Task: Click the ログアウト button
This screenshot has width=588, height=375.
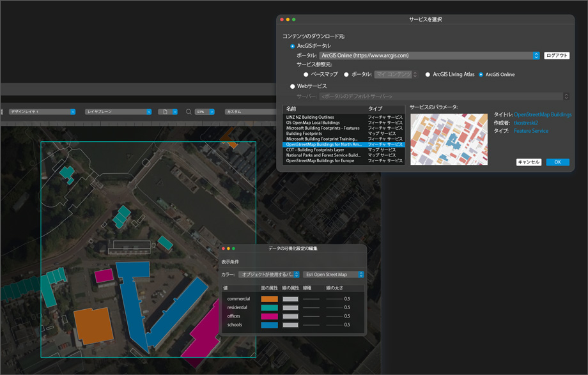Action: pos(557,56)
